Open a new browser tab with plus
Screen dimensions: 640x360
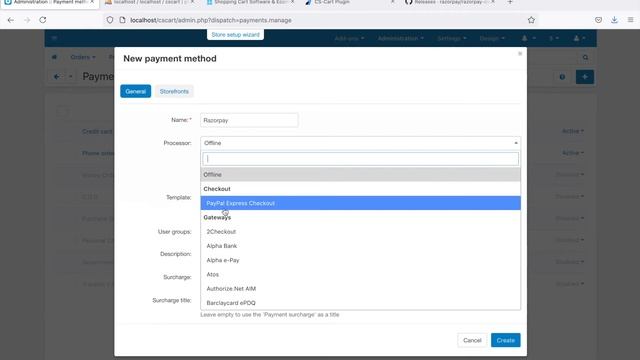(x=510, y=2)
